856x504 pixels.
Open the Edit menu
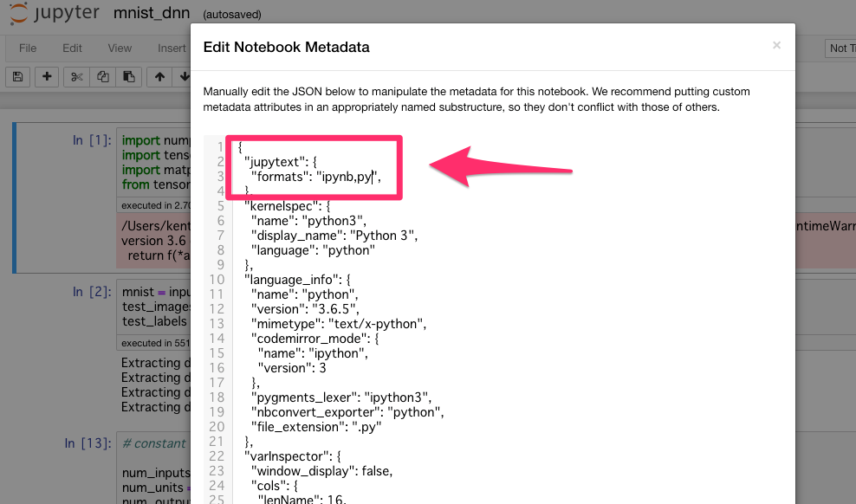(x=73, y=48)
